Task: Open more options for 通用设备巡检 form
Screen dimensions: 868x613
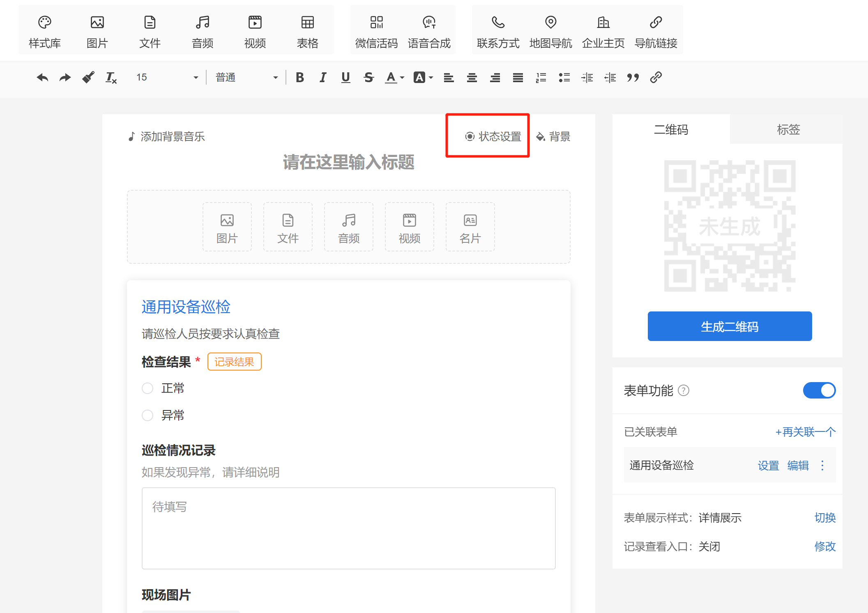Action: pos(822,466)
